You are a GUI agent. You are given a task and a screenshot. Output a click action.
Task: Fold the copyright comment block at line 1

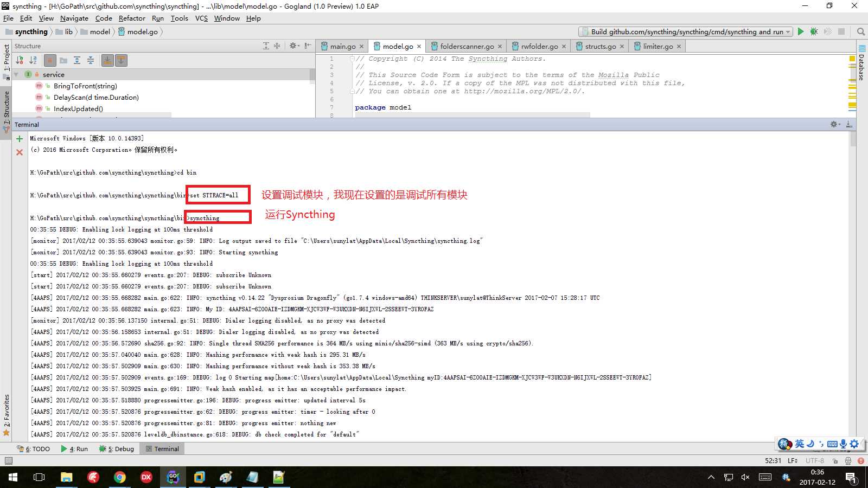[352, 59]
